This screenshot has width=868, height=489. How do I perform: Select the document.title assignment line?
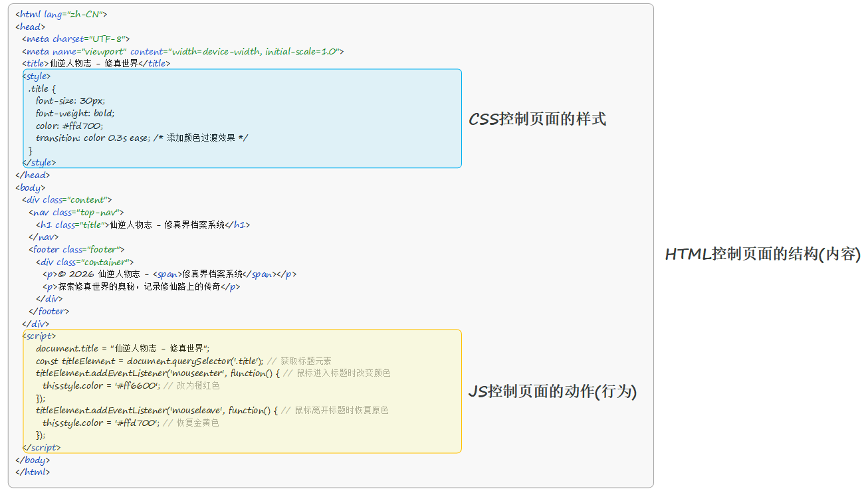pos(123,349)
